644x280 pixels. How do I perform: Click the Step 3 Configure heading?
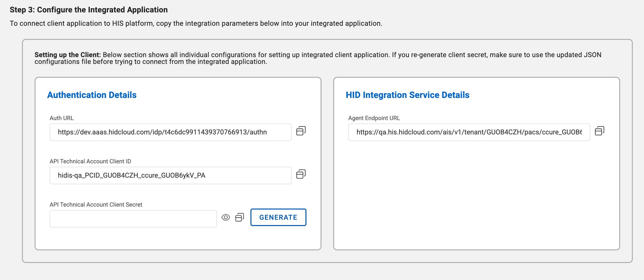pos(89,10)
